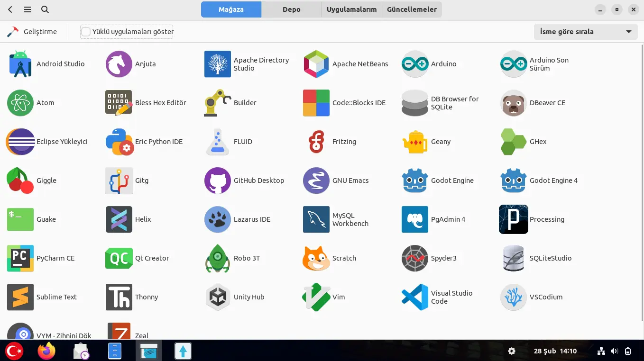The image size is (644, 361).
Task: Open the Eclipse Yükleyici icon
Action: pyautogui.click(x=20, y=142)
